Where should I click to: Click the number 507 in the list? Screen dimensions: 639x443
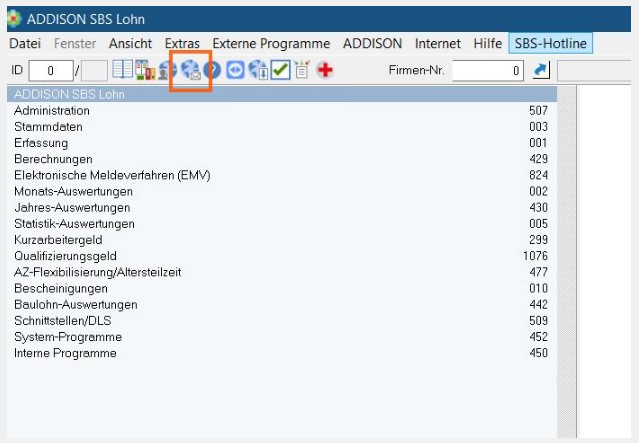coord(538,110)
